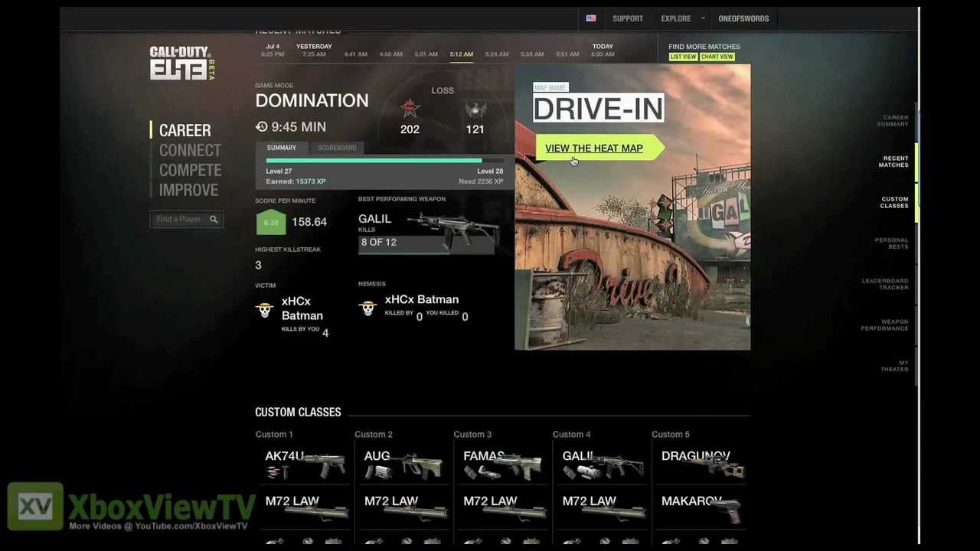Click the green score badge showing 6.38
Viewport: 980px width, 551px height.
[271, 222]
